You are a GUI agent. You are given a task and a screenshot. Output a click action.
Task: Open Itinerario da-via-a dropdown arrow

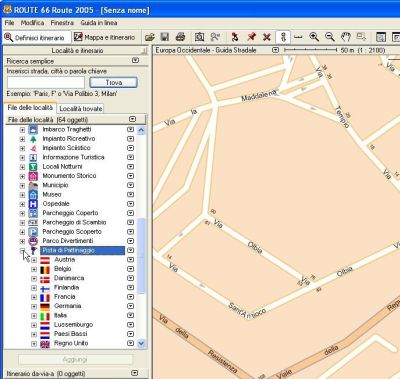[x=134, y=373]
